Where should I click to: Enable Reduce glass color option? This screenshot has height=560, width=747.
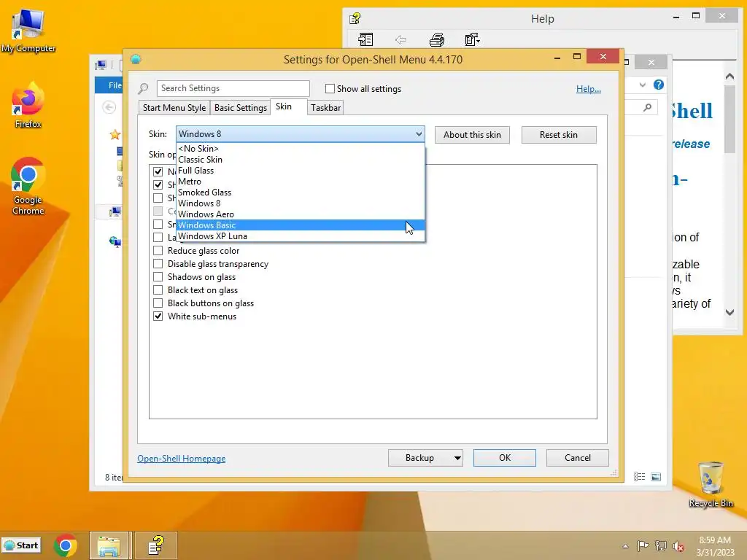[x=158, y=251]
